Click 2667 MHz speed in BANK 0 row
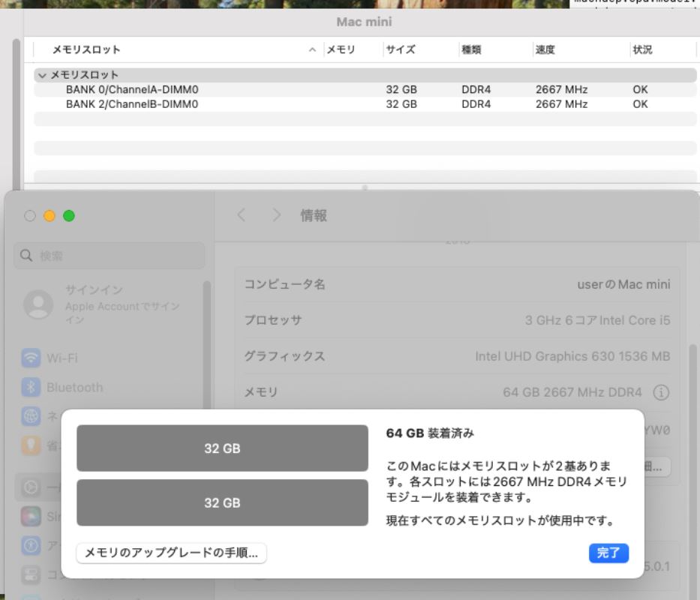The height and width of the screenshot is (600, 700). 562,89
